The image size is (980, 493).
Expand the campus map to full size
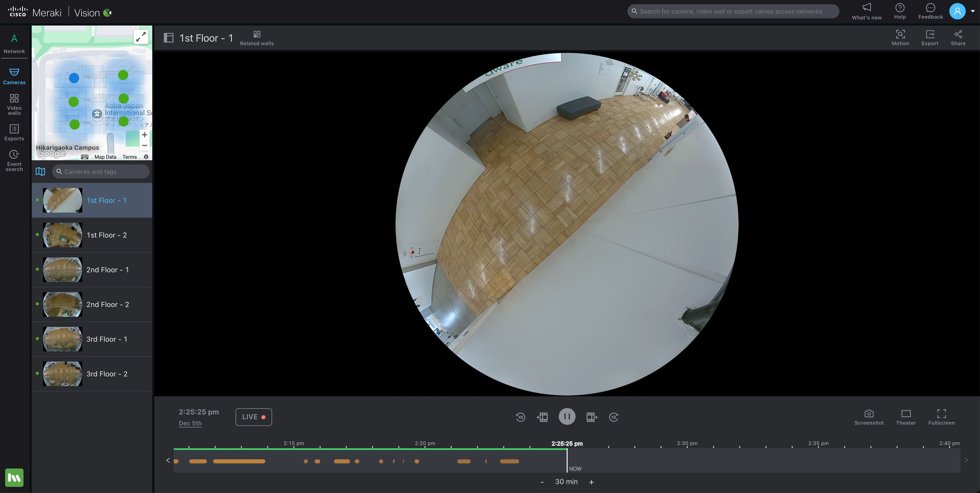click(141, 36)
